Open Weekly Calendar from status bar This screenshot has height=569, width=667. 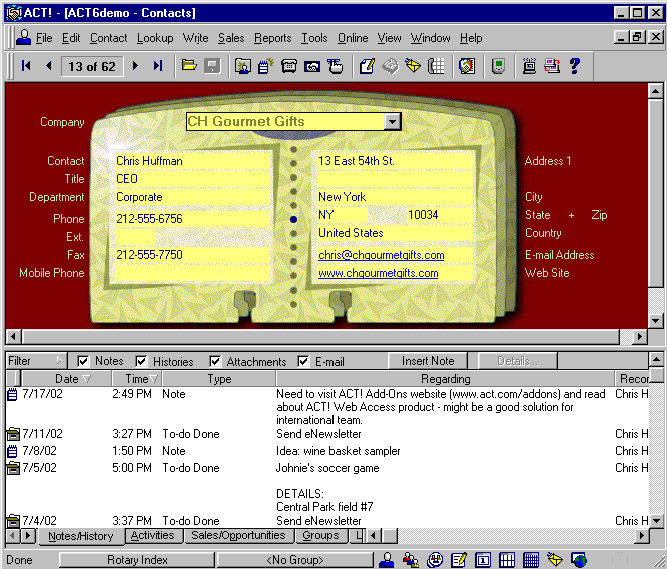click(x=507, y=560)
